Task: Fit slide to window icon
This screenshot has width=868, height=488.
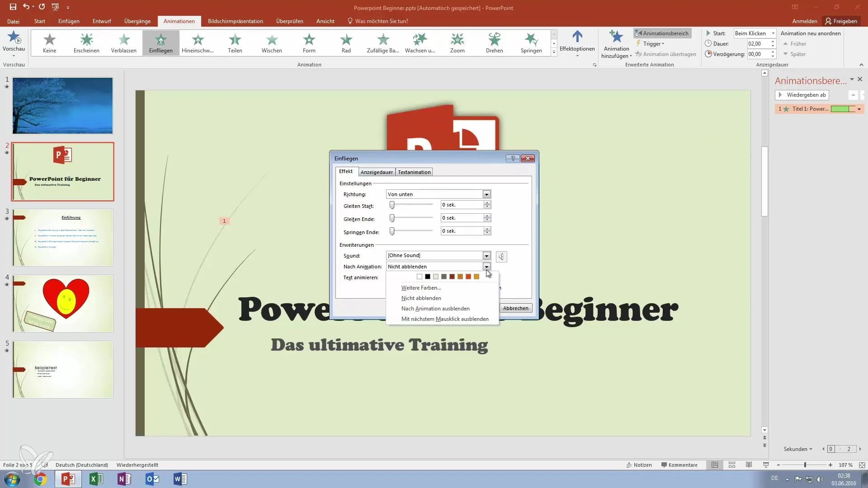Action: (x=862, y=465)
